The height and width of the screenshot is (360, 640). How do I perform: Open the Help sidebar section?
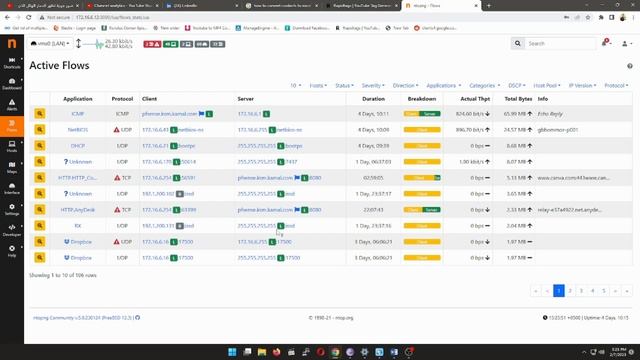(12, 251)
